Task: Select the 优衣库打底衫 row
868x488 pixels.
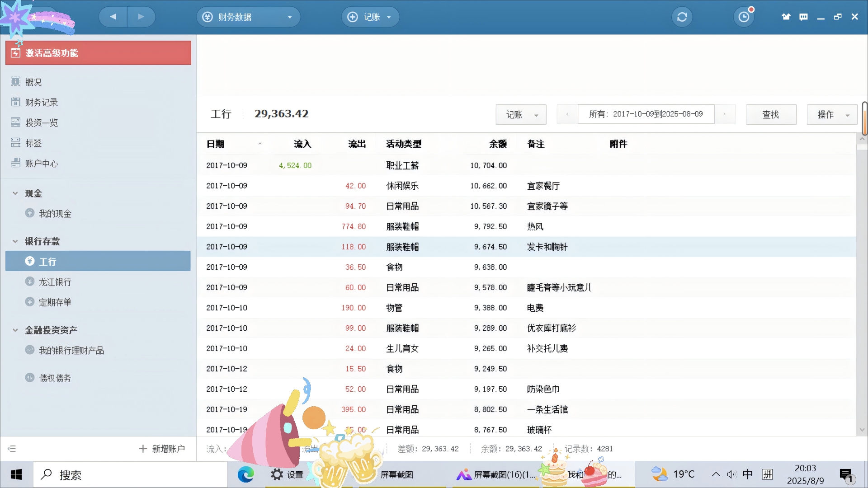Action: (526, 328)
